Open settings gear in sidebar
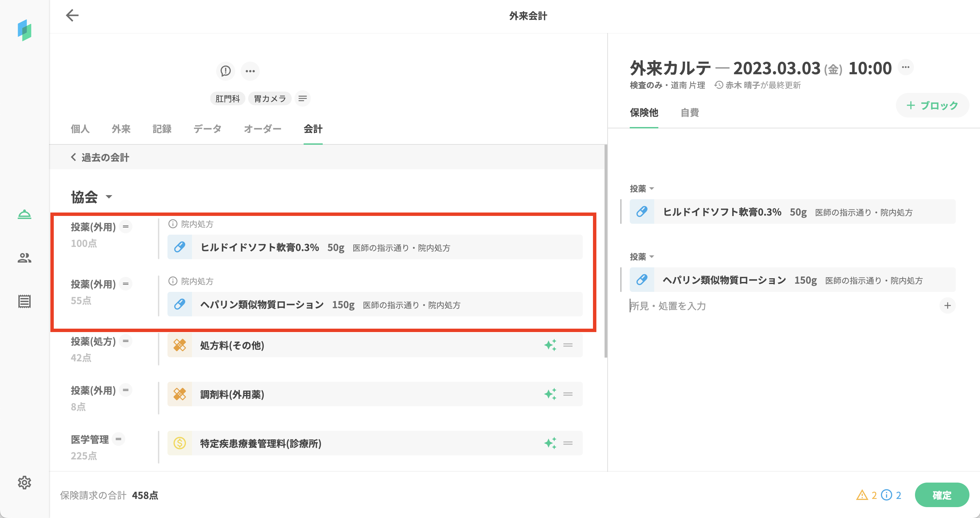 click(x=25, y=482)
